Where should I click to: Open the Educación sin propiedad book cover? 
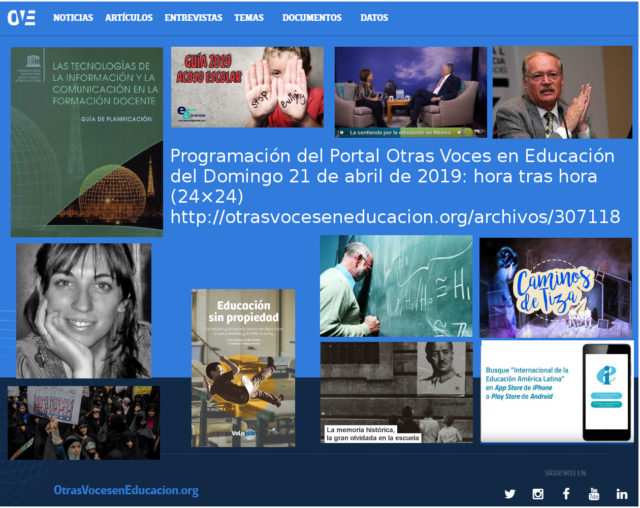coord(243,367)
